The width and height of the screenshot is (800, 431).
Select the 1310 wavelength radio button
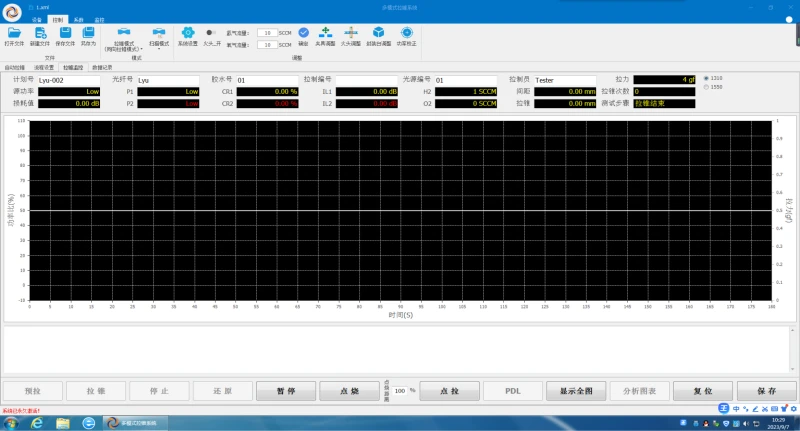[706, 78]
